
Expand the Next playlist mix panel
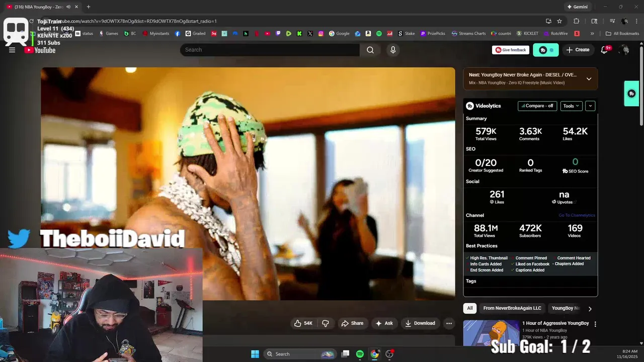click(x=589, y=79)
